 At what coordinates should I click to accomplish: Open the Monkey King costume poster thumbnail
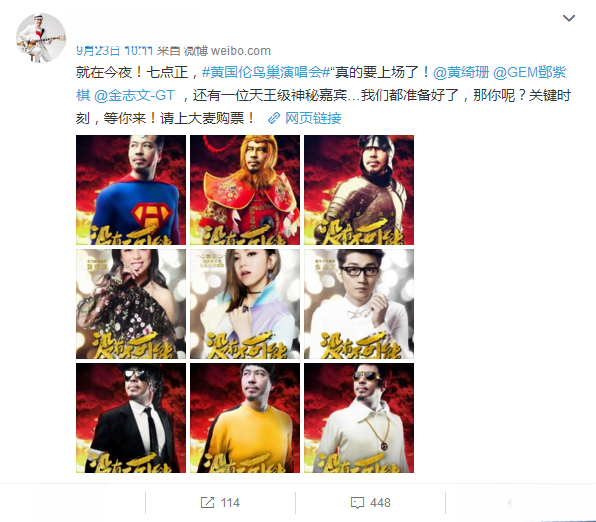coord(245,190)
